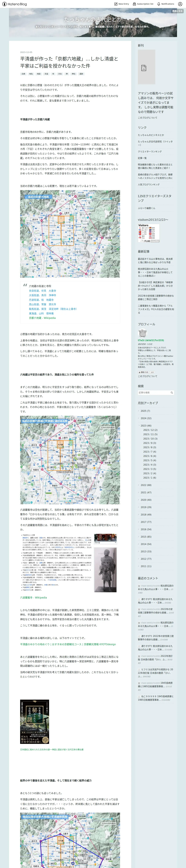This screenshot has width=186, height=868.
Task: Click the 地図 tag
Action: click(x=39, y=74)
